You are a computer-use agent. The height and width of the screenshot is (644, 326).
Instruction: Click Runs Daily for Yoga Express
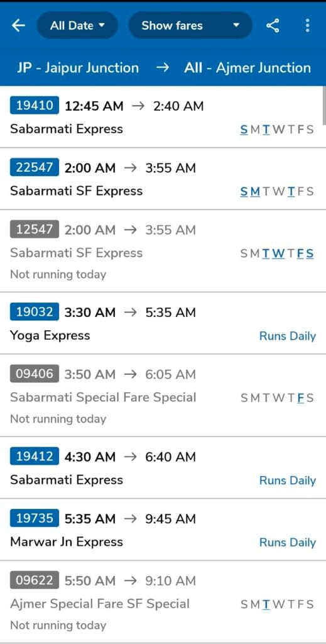click(x=288, y=336)
